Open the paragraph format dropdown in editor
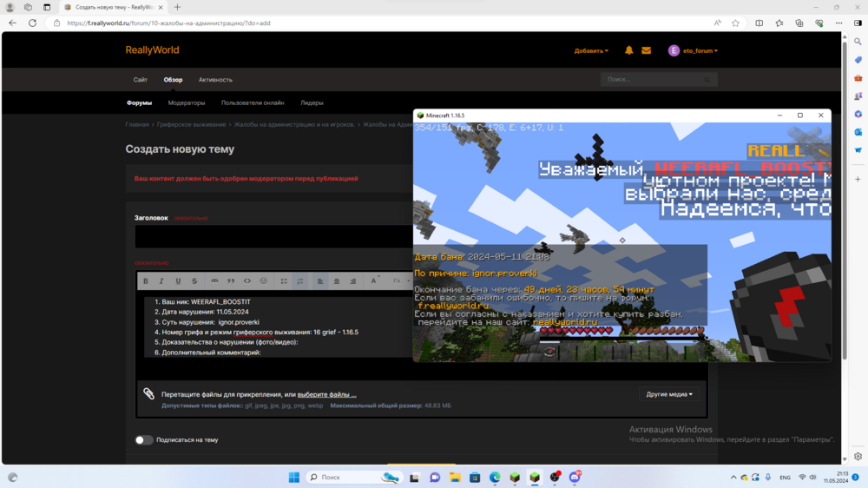This screenshot has width=868, height=488. (400, 280)
